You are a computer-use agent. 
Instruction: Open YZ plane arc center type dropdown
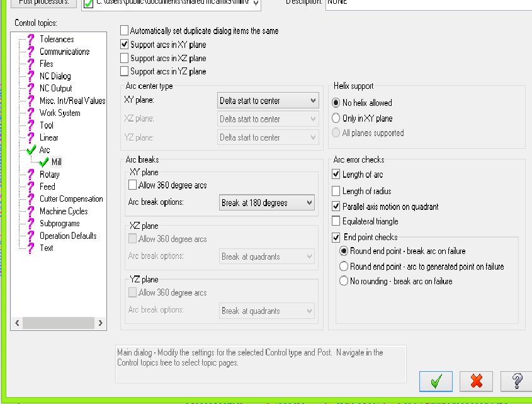coord(268,137)
